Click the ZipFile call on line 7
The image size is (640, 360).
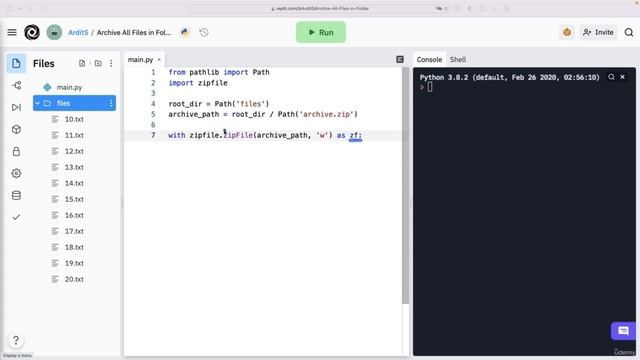pyautogui.click(x=238, y=135)
